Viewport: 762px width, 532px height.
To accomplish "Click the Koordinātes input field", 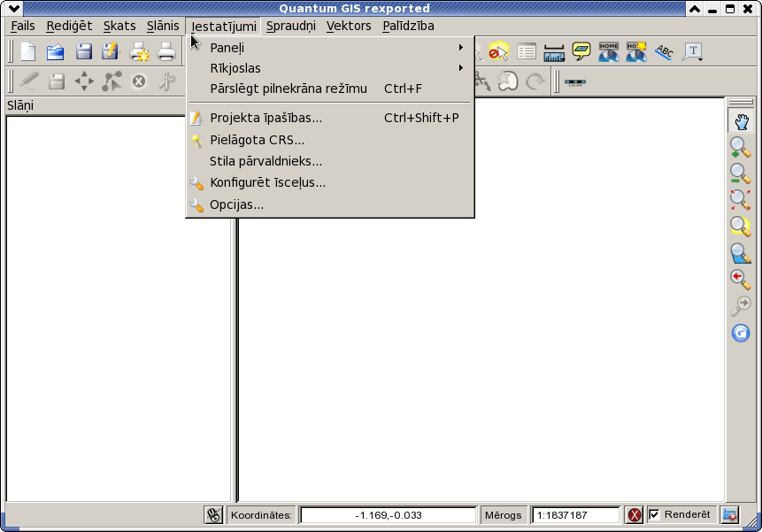I will [x=388, y=515].
